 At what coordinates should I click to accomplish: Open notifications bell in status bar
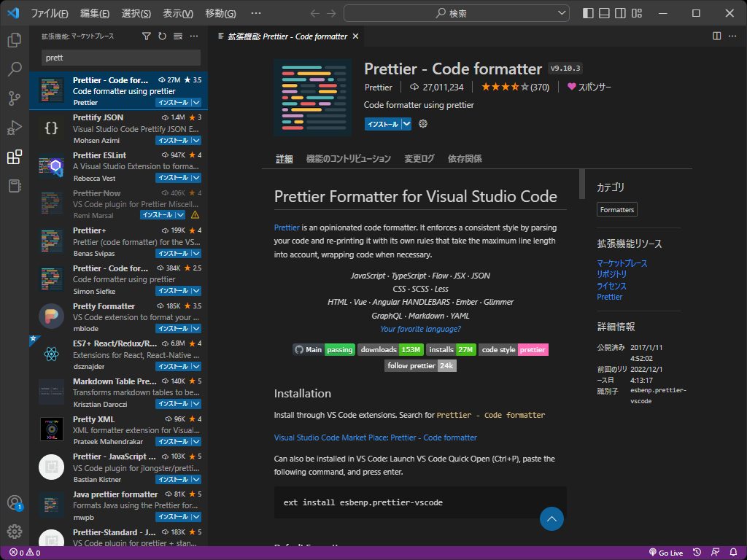(x=734, y=553)
